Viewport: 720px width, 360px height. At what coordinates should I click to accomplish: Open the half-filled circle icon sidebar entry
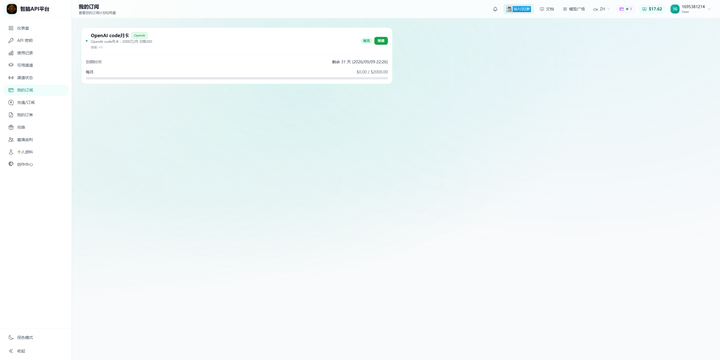tap(11, 164)
